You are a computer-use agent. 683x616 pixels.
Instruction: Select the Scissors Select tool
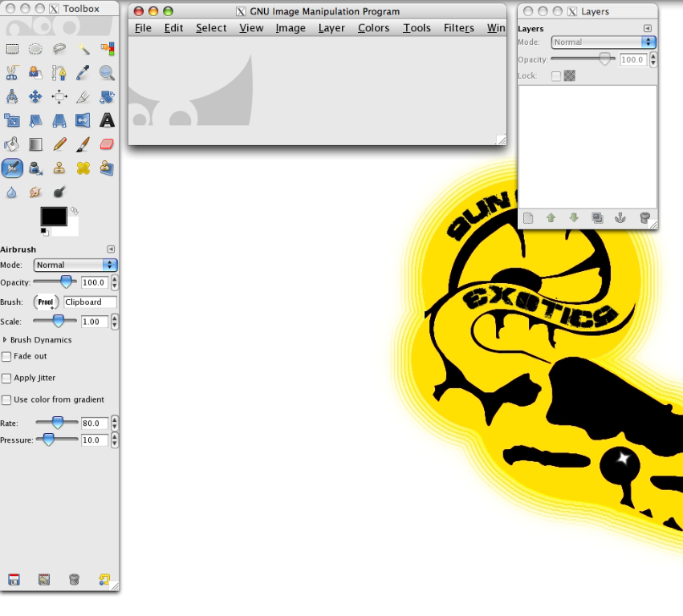pyautogui.click(x=12, y=73)
